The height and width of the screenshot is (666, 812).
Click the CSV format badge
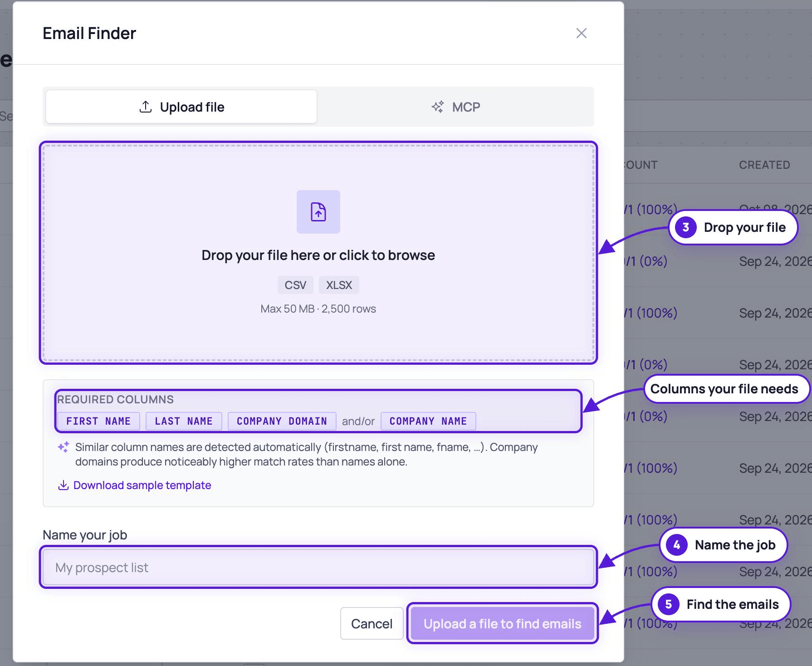click(x=295, y=285)
